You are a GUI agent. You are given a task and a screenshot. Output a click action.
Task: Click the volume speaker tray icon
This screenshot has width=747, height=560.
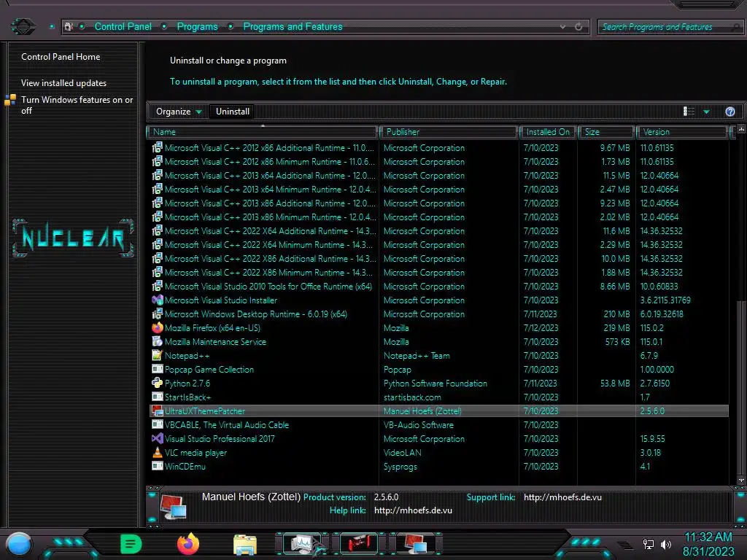[666, 544]
